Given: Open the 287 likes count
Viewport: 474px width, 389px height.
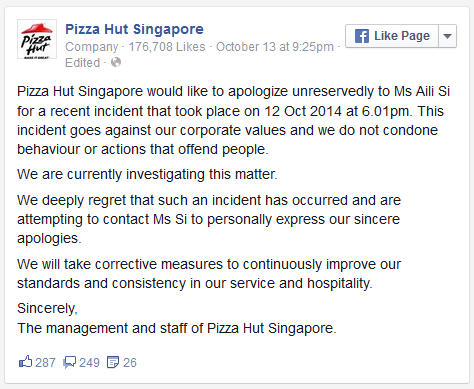Looking at the screenshot, I should 45,363.
